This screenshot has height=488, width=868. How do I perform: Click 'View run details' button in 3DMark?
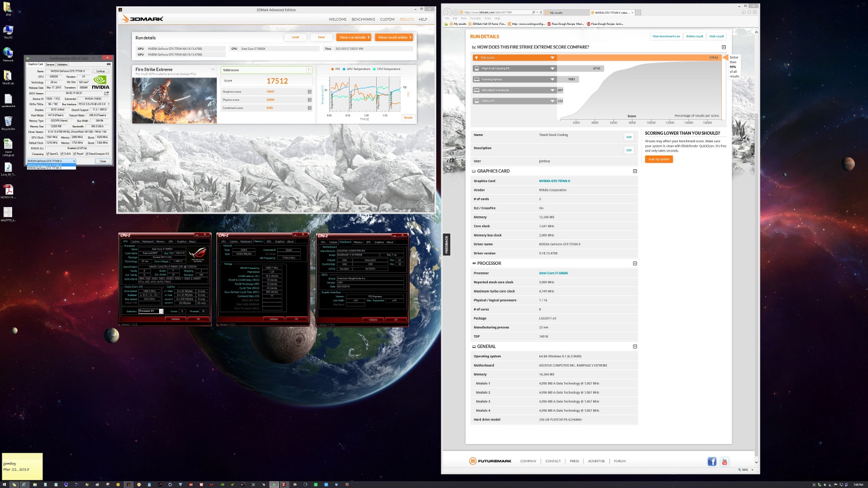point(354,37)
